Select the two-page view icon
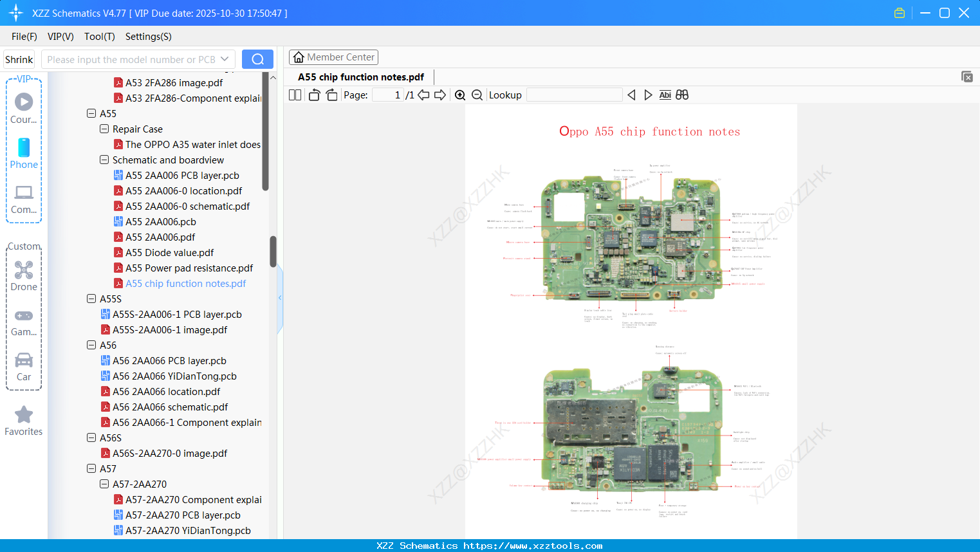The image size is (980, 552). pyautogui.click(x=294, y=95)
